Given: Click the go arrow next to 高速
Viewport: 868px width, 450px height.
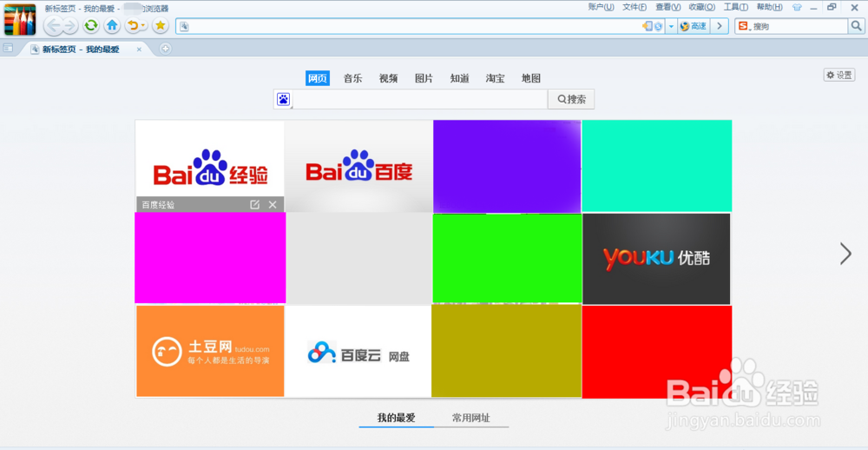Looking at the screenshot, I should [x=719, y=26].
